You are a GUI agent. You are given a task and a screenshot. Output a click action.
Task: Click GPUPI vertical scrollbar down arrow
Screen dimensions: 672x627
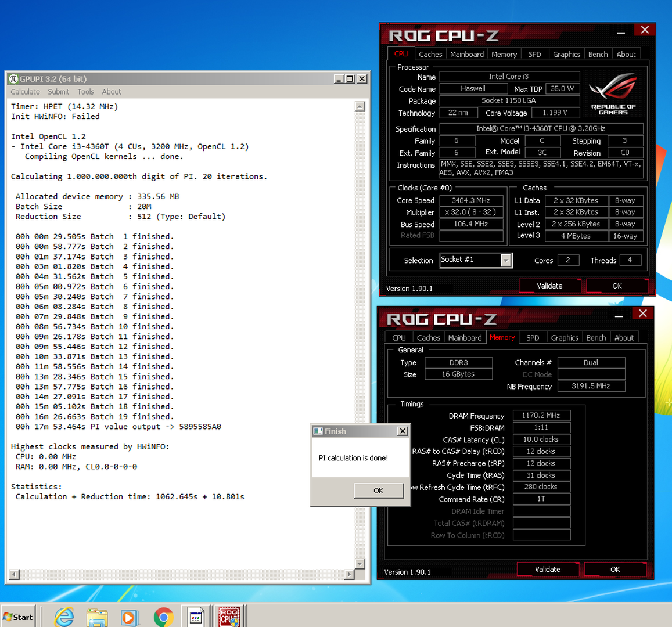[x=360, y=564]
